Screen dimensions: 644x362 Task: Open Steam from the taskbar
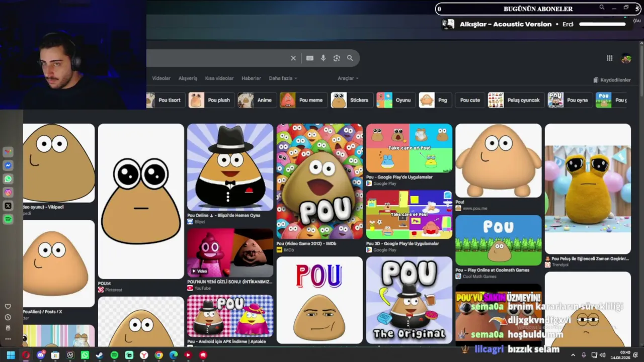click(100, 355)
